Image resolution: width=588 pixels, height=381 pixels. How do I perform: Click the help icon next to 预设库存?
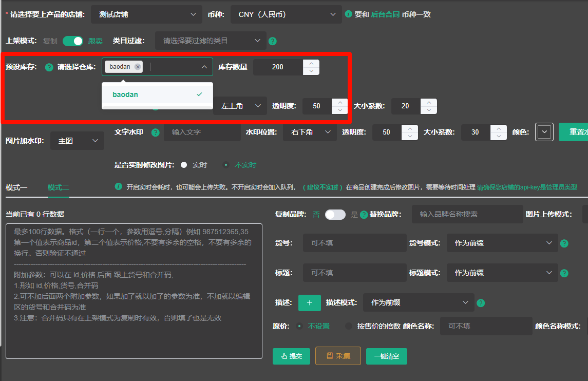point(49,67)
